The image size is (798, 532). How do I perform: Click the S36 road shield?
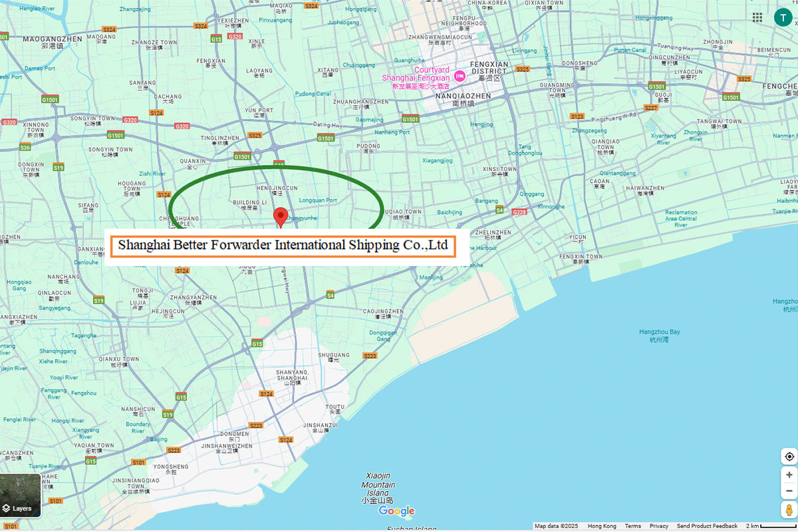(x=25, y=147)
